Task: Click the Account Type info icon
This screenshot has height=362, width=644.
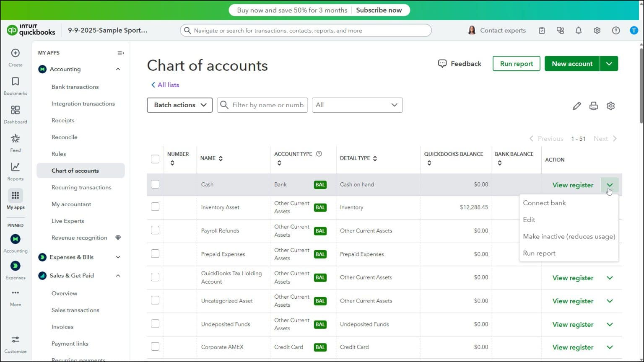Action: (x=319, y=154)
